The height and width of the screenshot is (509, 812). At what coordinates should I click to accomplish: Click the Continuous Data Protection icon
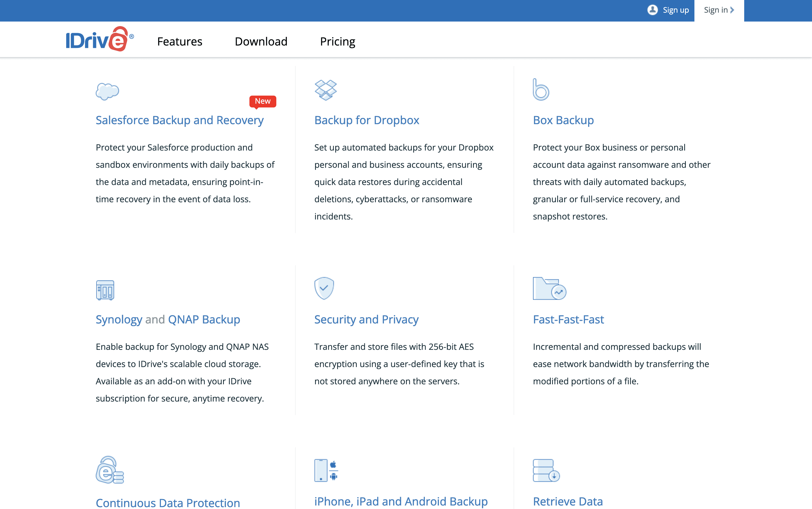coord(110,470)
